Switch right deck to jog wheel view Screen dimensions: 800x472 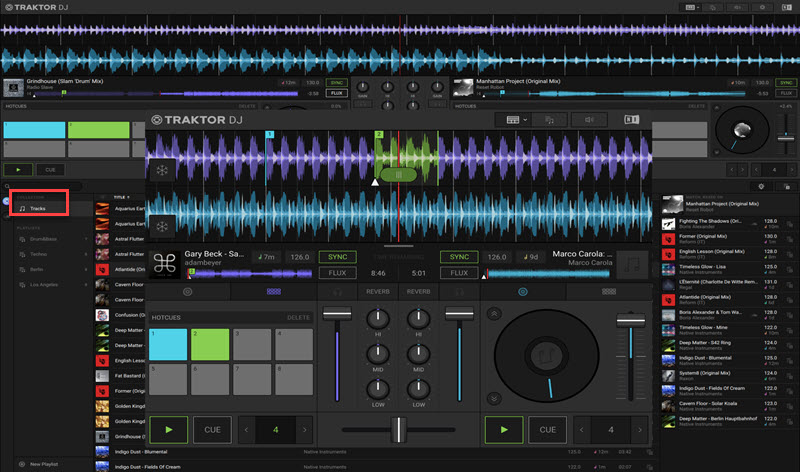coord(522,291)
